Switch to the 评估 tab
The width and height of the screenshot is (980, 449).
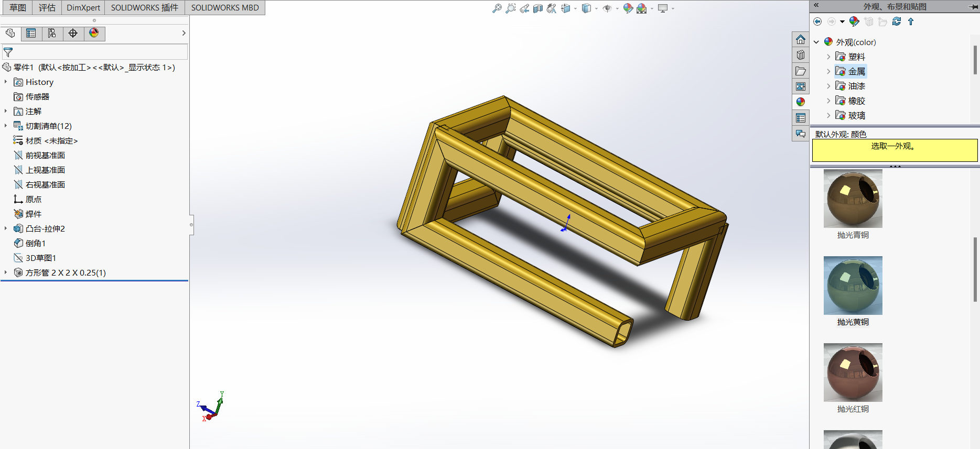47,8
